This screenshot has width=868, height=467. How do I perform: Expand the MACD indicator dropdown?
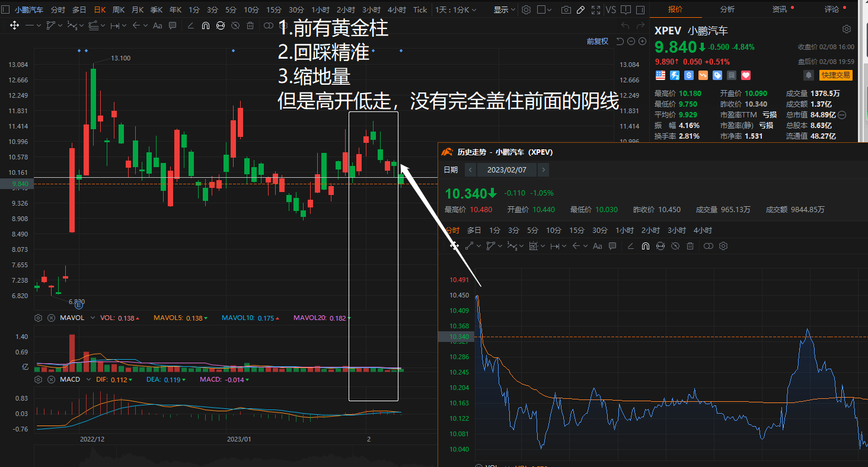point(89,379)
